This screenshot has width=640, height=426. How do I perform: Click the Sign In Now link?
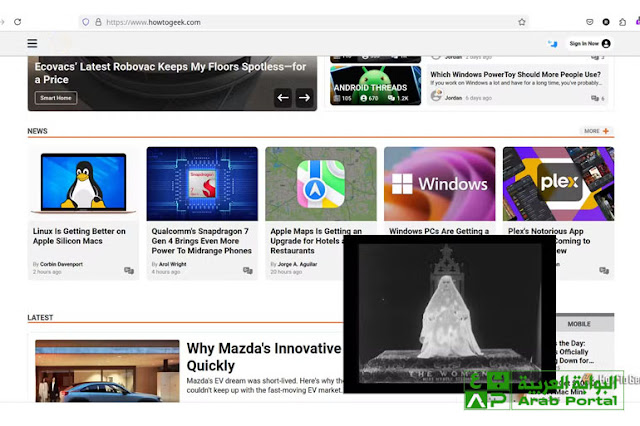pos(584,43)
